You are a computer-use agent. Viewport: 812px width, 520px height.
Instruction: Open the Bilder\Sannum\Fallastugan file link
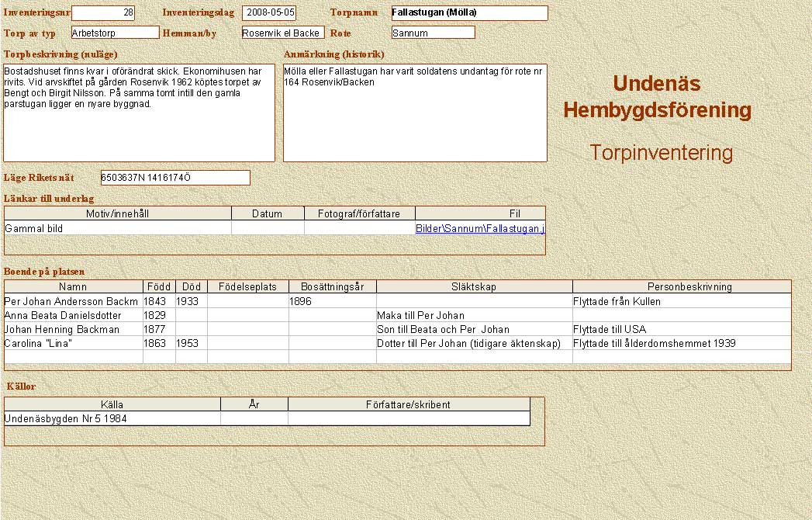coord(480,228)
